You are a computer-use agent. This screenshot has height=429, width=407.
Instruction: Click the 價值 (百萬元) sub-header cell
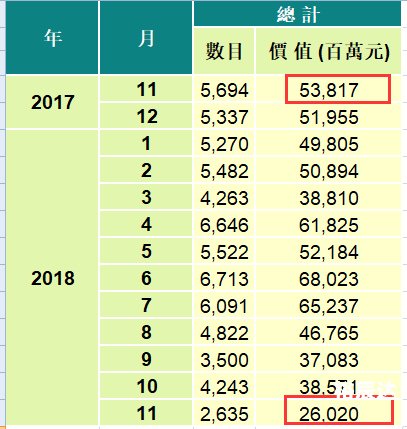[x=328, y=51]
